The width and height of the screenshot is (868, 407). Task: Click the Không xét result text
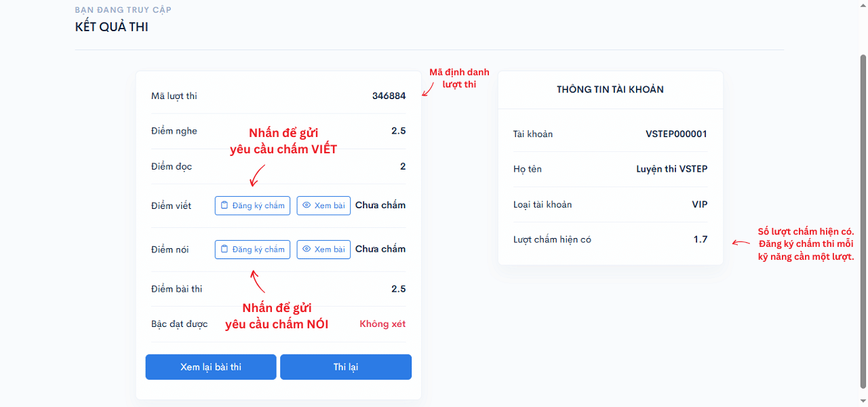coord(382,324)
